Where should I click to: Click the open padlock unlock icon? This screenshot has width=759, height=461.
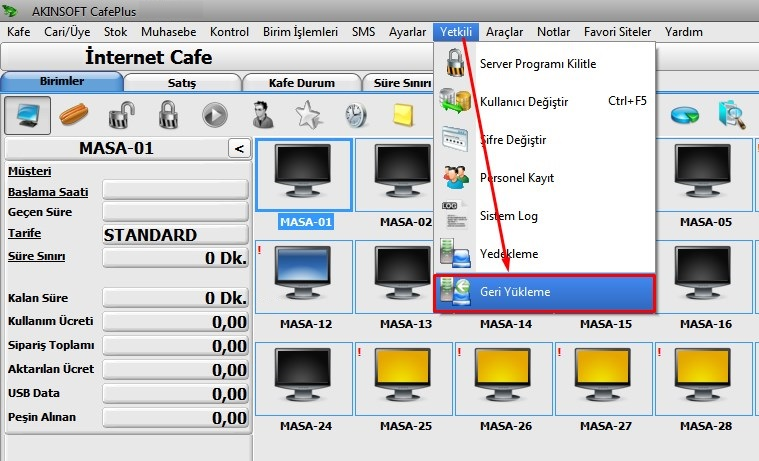point(121,115)
